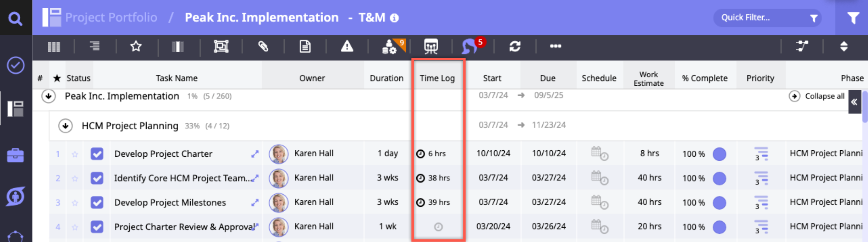The width and height of the screenshot is (868, 242).
Task: Open the document notes icon
Action: point(305,47)
